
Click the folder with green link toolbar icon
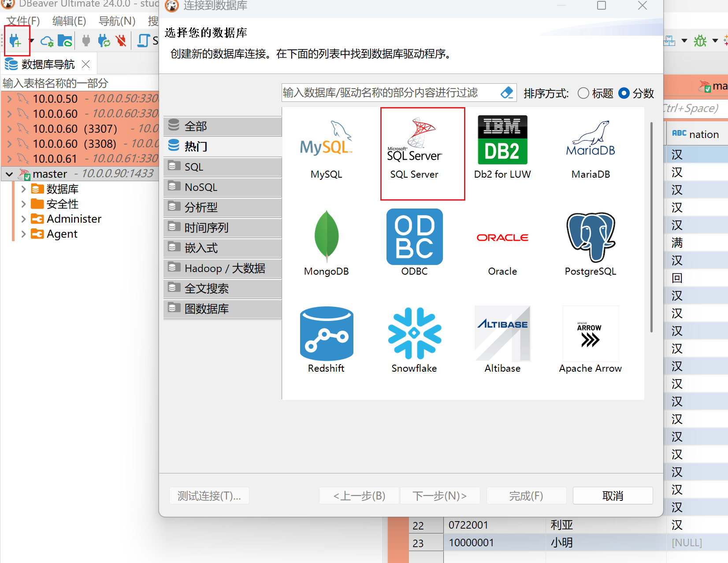click(x=65, y=41)
